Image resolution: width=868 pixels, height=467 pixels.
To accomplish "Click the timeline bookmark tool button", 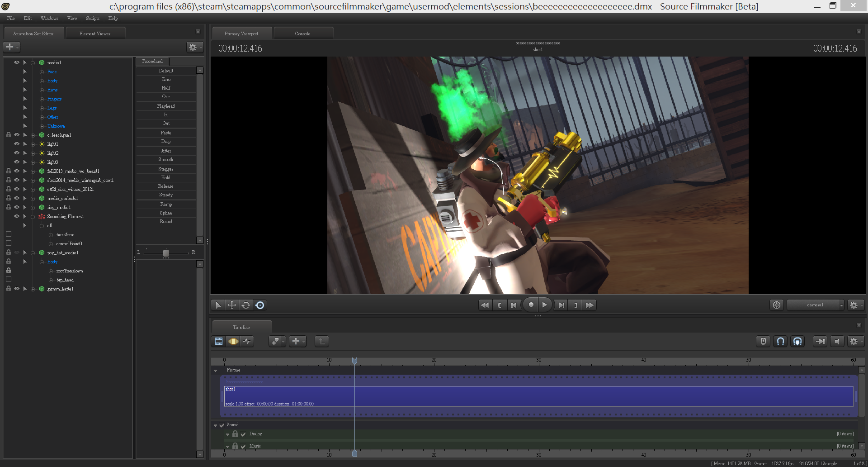I will 277,341.
